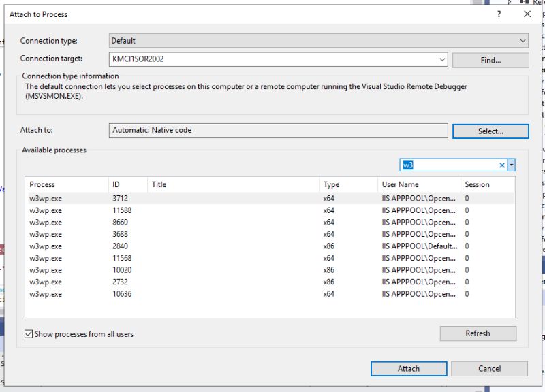Expand the Connection target combo box

pos(441,60)
